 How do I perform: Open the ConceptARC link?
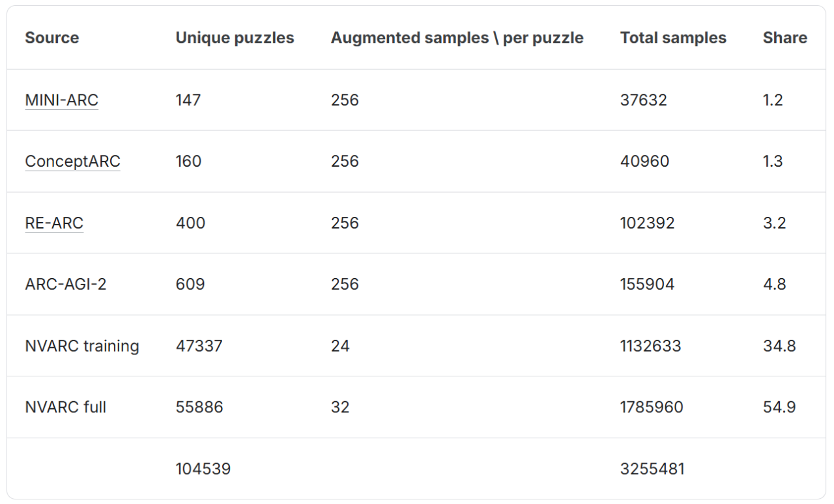(x=72, y=161)
